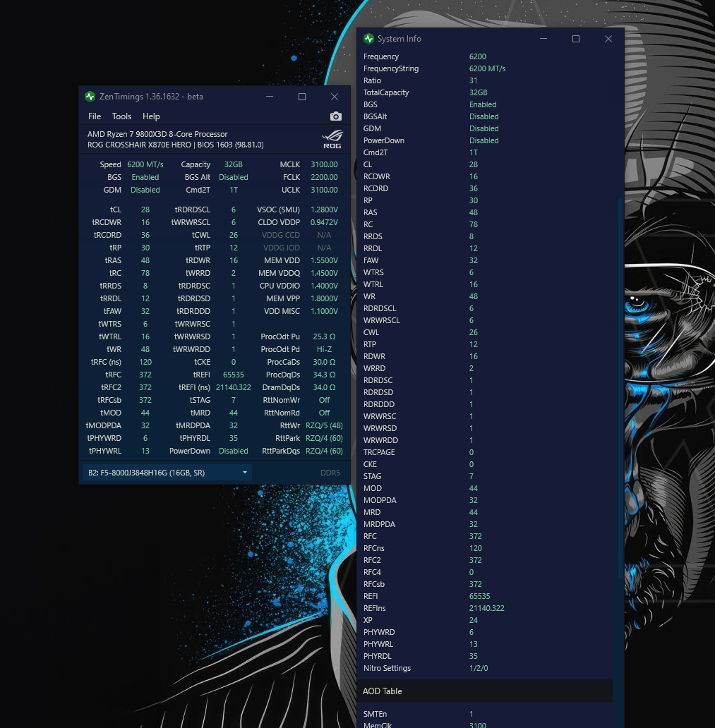Click the UCLK value 3100.00
Screen dimensions: 715x728
(324, 190)
